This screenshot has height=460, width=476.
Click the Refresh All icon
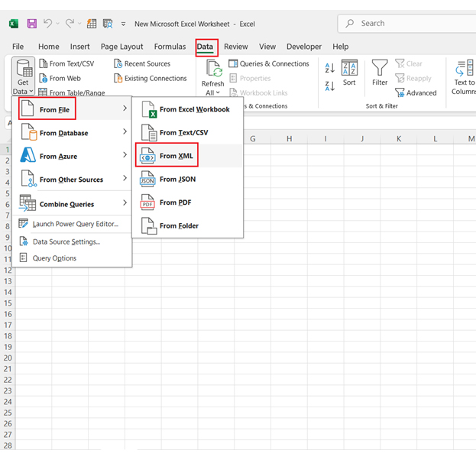tap(214, 68)
